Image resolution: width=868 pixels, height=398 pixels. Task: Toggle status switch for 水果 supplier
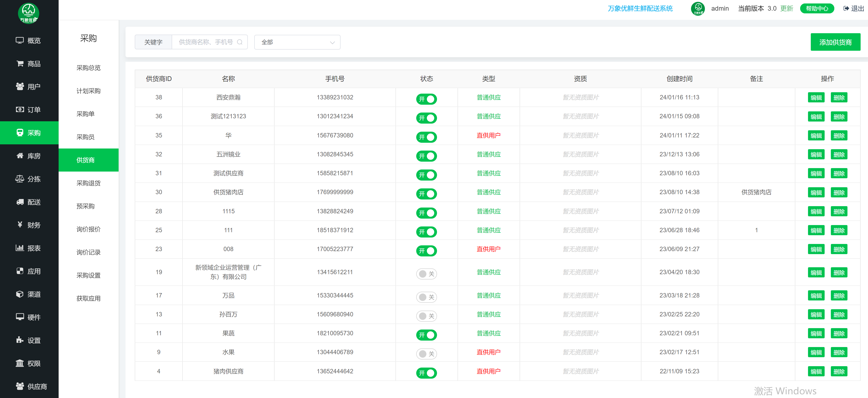426,353
